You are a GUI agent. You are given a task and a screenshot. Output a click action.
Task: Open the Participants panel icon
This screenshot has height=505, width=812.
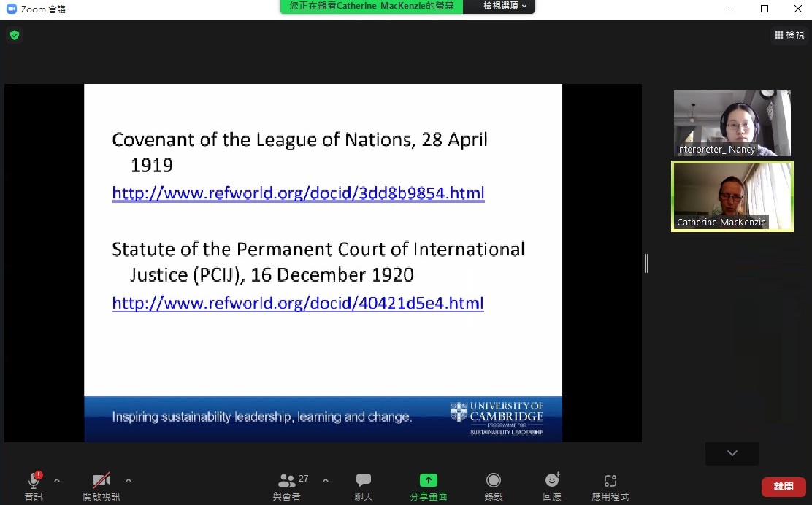coord(287,480)
